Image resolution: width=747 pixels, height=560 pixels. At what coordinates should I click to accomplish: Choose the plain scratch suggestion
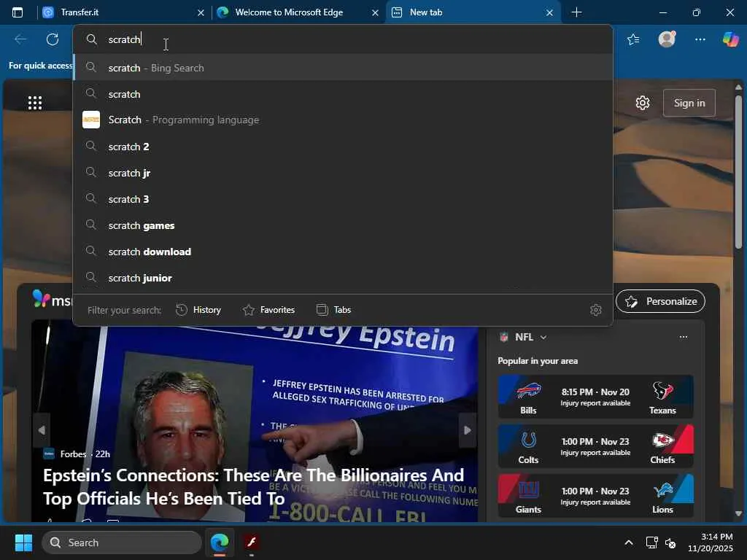[x=343, y=94]
